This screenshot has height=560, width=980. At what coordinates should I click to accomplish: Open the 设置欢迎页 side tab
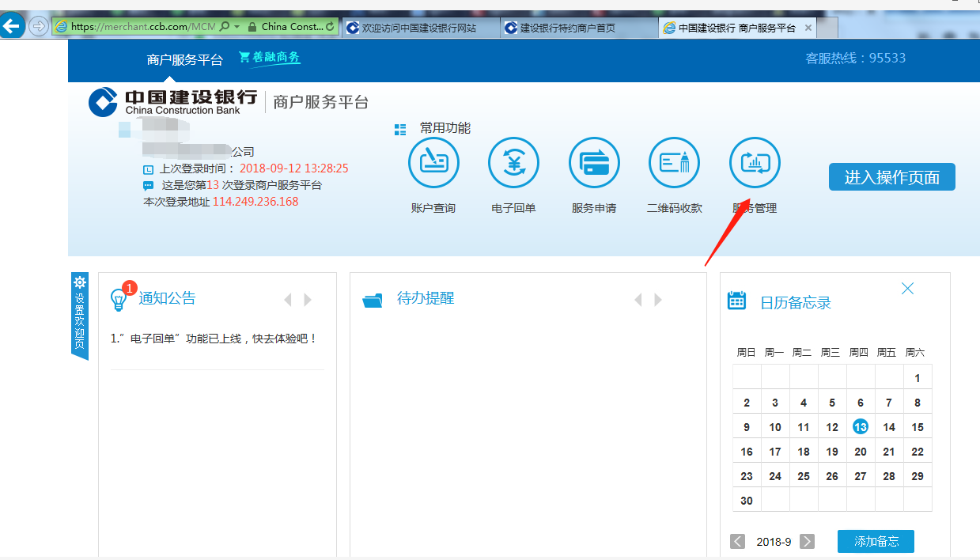(x=79, y=316)
